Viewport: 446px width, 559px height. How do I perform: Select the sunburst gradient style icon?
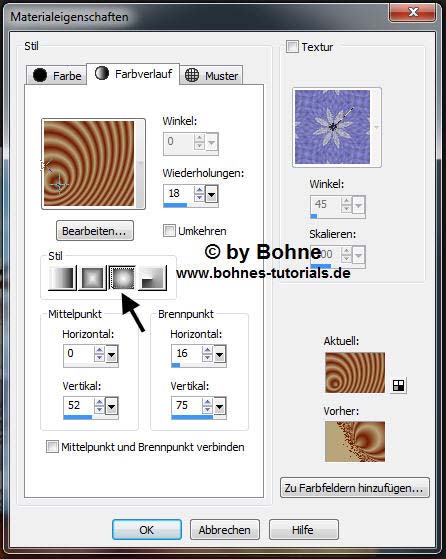[x=122, y=278]
